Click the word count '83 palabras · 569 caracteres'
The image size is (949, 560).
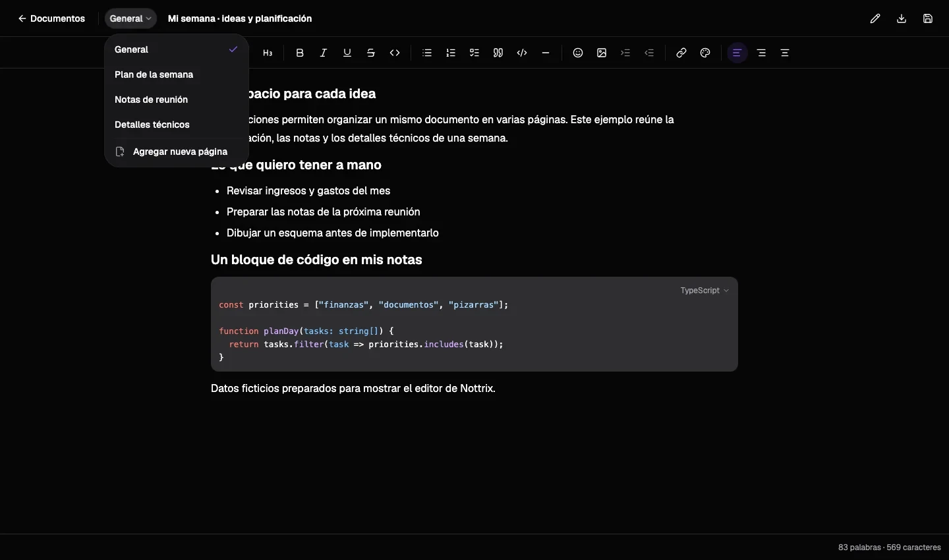point(890,547)
